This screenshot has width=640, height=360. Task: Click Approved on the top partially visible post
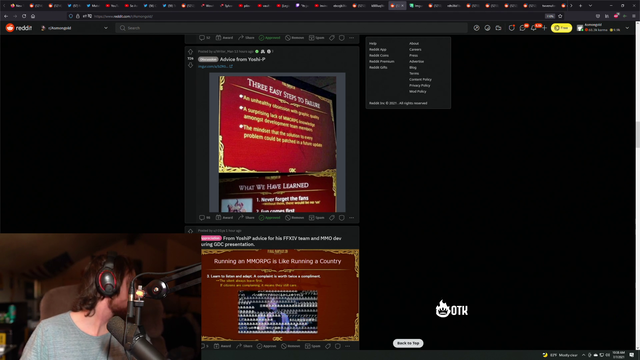coord(269,38)
